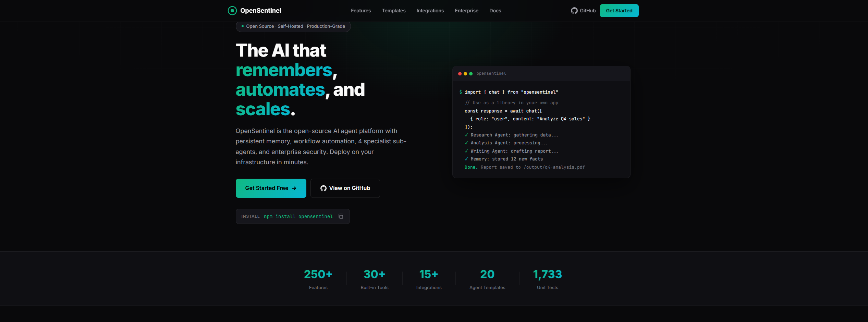Click the Get Started button in the header

[x=619, y=11]
